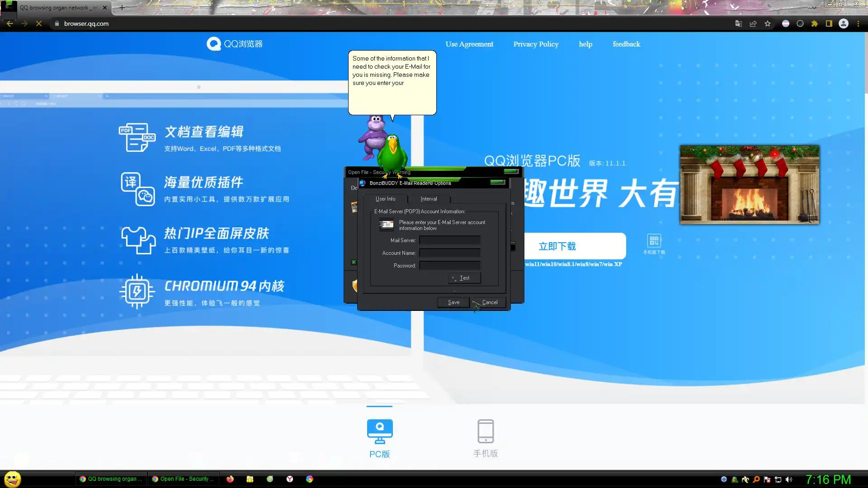868x488 pixels.
Task: Click the share page icon
Action: click(x=753, y=24)
